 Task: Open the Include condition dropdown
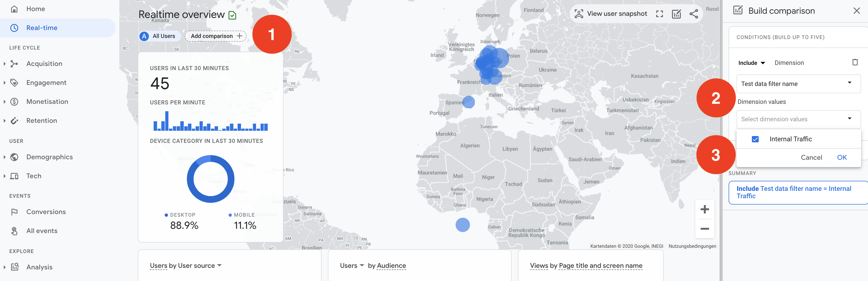(x=751, y=63)
